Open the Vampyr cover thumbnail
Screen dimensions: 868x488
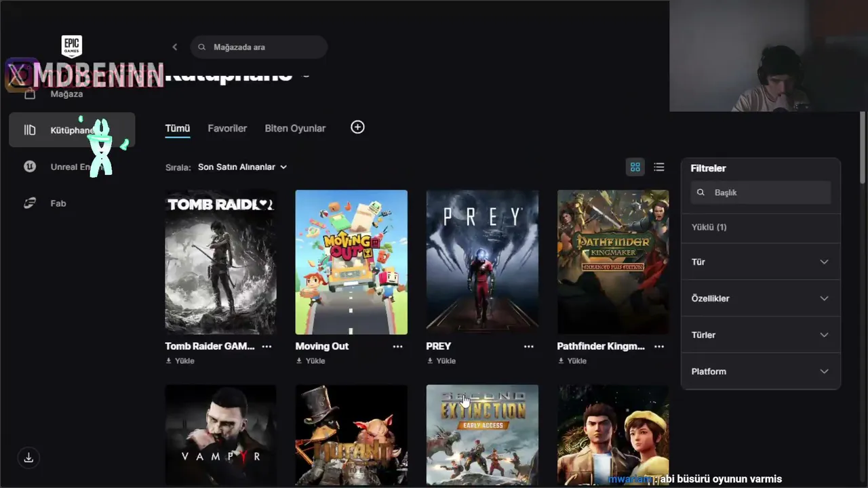pos(220,435)
